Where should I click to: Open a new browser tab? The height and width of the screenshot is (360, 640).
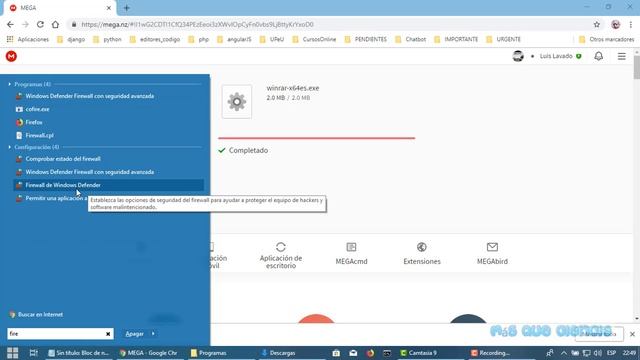127,8
